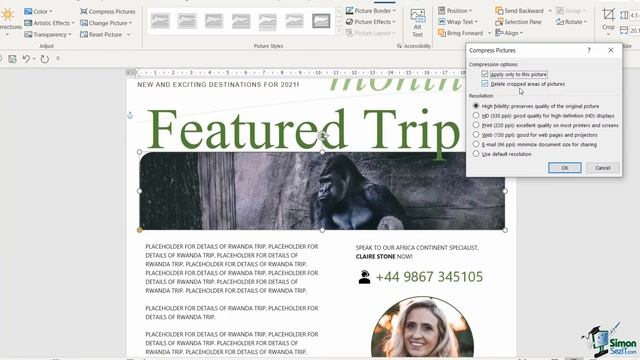Select High fidelity resolution option
The image size is (640, 360).
[476, 106]
